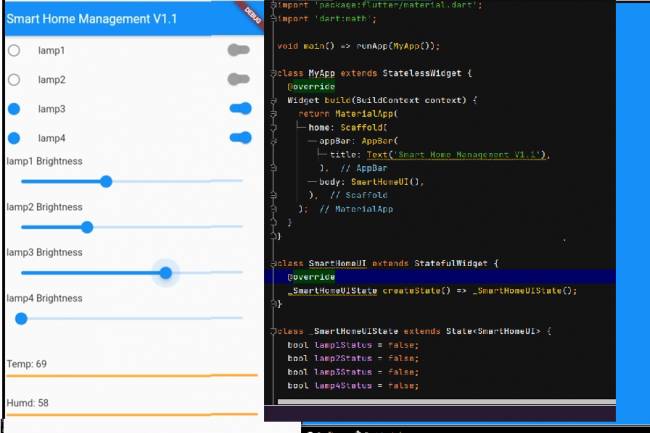Select the lamp1 radio button
Image resolution: width=650 pixels, height=433 pixels.
pyautogui.click(x=14, y=50)
